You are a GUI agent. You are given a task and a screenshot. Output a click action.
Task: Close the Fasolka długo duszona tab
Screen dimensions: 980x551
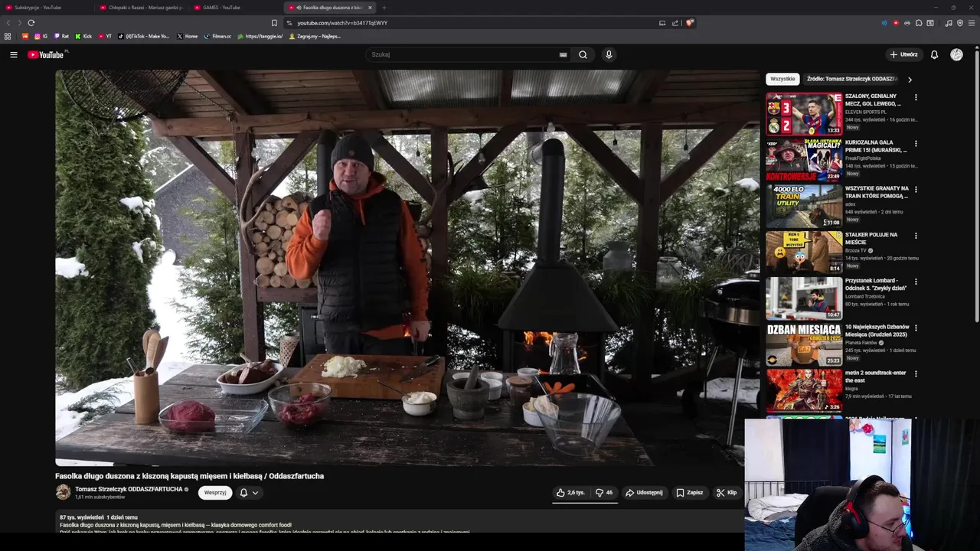pos(370,7)
